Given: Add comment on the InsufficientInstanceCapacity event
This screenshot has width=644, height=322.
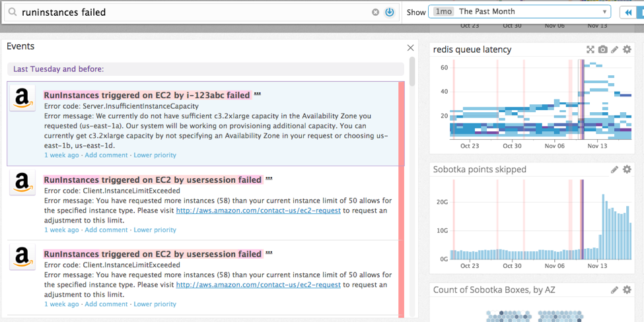Looking at the screenshot, I should tap(106, 155).
